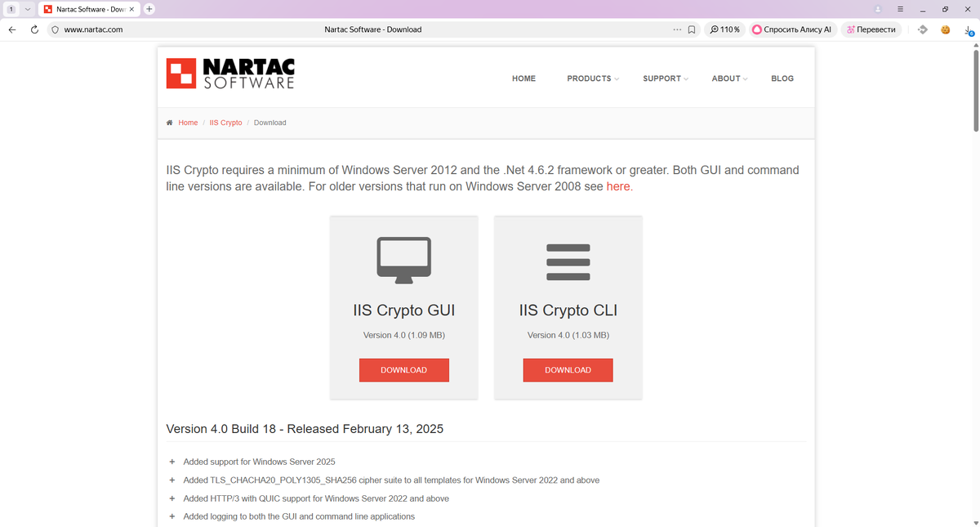Screen dimensions: 980x527
Task: Open the tab counter panel
Action: (x=11, y=9)
